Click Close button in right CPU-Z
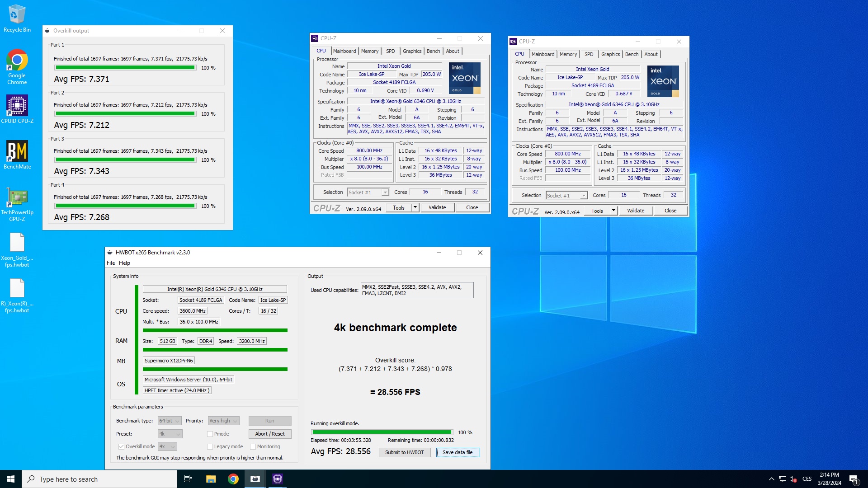Viewport: 868px width, 488px height. (670, 211)
